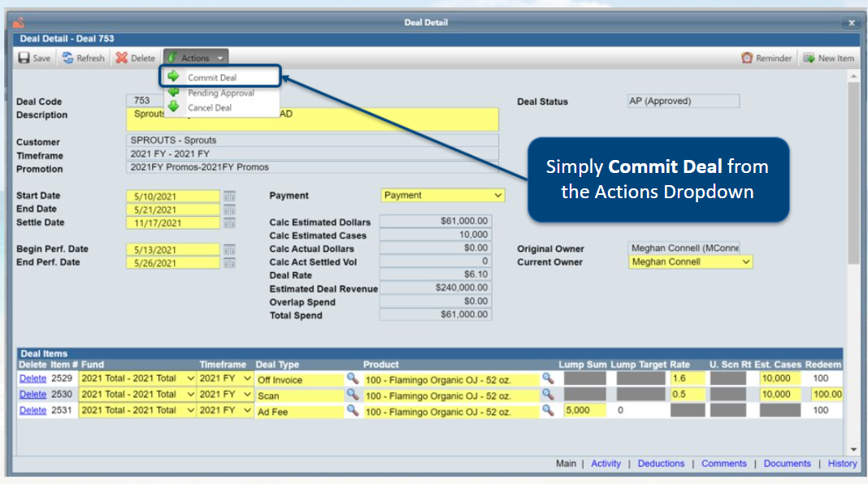Expand the Actions dropdown menu

point(196,58)
